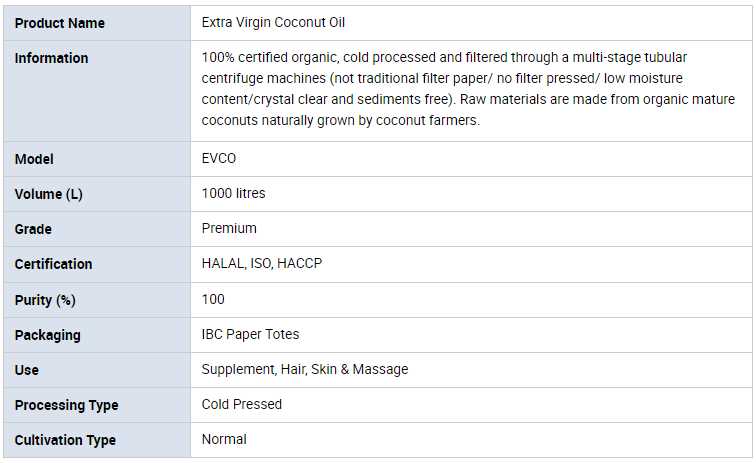Image resolution: width=756 pixels, height=463 pixels.
Task: Click the "Model" row label
Action: click(x=34, y=159)
